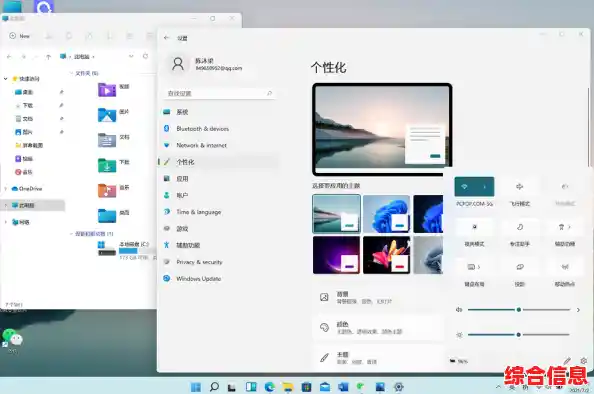This screenshot has height=394, width=594.
Task: Open taskbar Search magnifier
Action: 214,387
